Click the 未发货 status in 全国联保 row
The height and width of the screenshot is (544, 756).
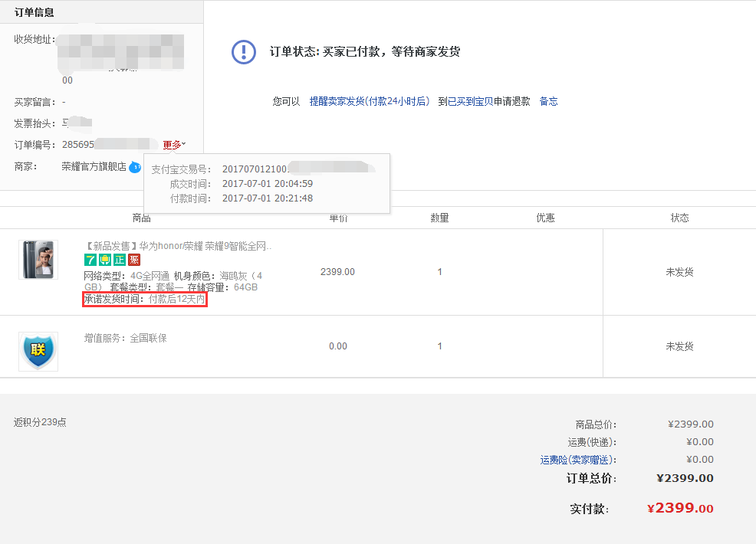click(x=679, y=346)
